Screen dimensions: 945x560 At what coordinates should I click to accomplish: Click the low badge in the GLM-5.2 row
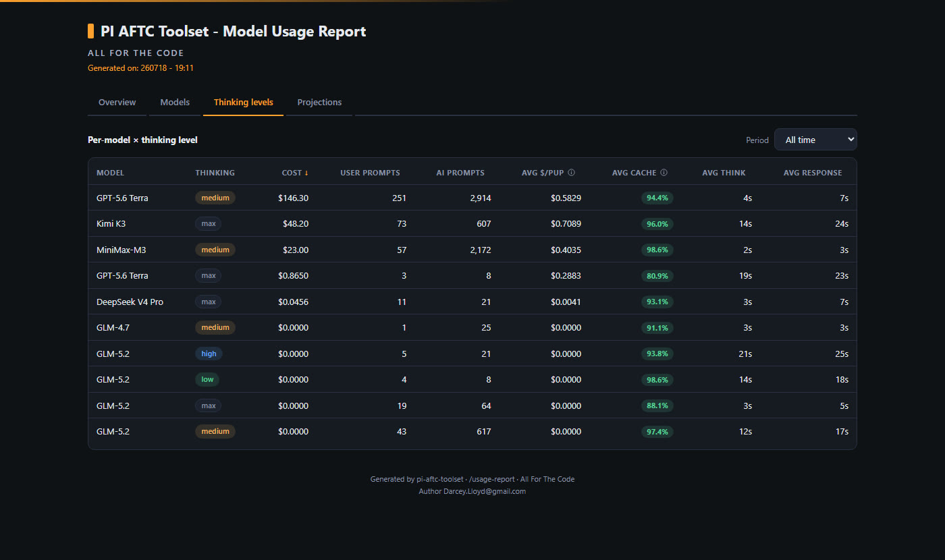pos(207,379)
